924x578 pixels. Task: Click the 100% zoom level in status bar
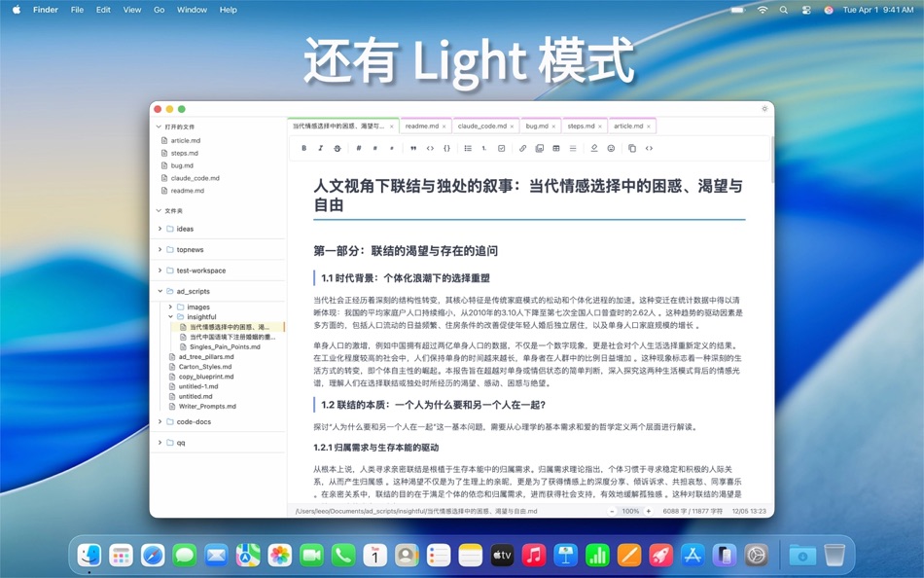click(x=630, y=512)
